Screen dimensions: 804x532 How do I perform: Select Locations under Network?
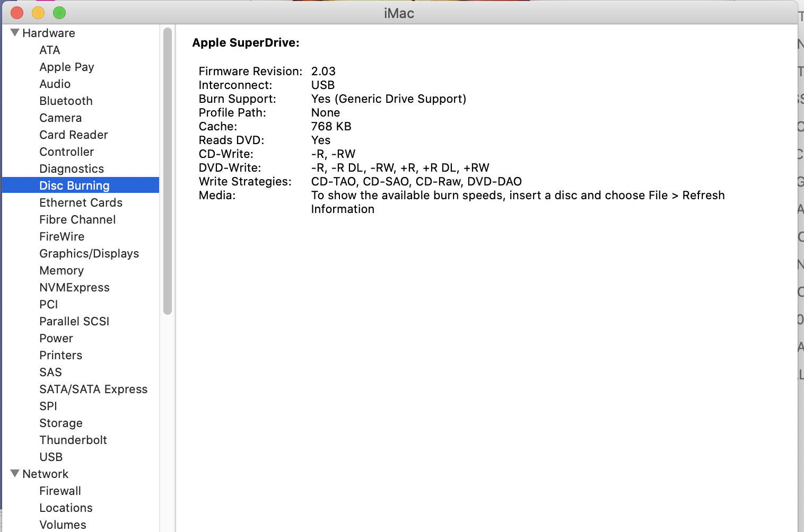[66, 508]
